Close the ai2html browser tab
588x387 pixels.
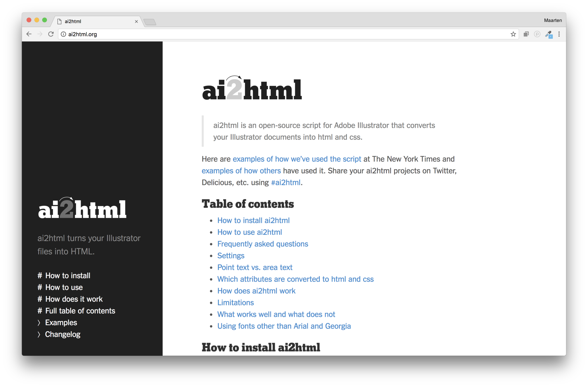pos(136,21)
